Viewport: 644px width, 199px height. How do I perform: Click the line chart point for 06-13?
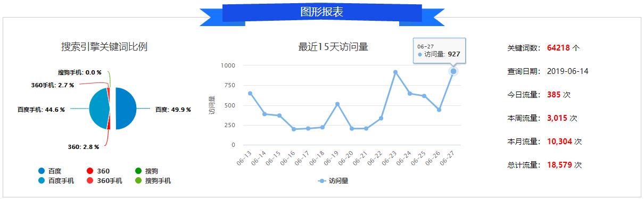250,94
